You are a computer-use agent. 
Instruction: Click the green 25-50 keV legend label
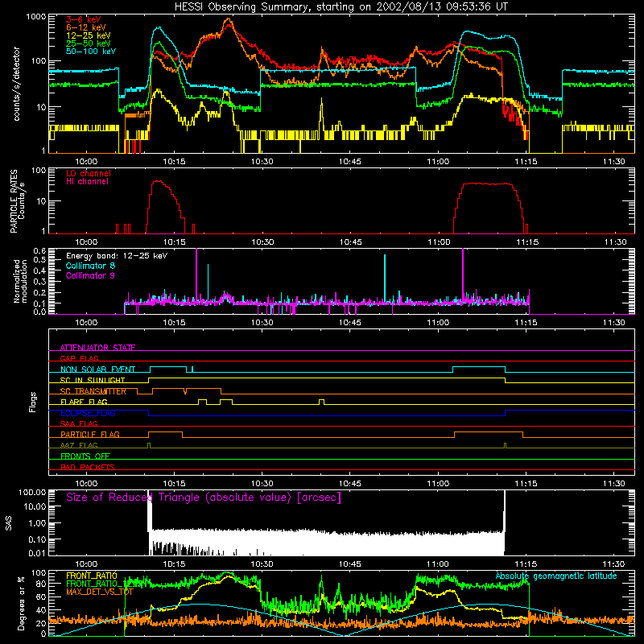[x=89, y=43]
